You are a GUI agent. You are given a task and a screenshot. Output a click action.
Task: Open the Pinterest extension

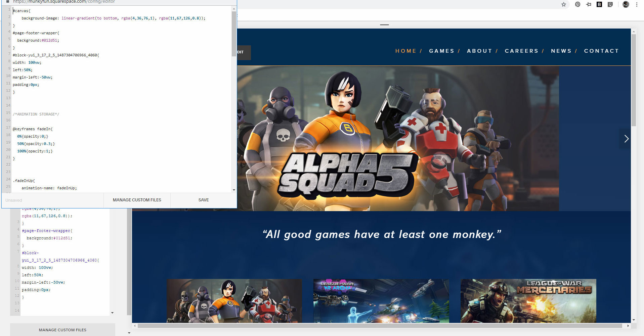tap(577, 4)
